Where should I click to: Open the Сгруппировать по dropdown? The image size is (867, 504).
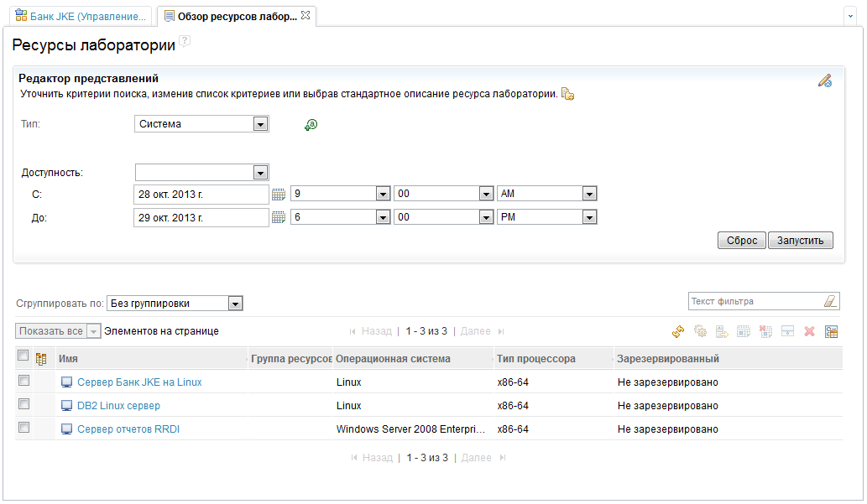coord(235,304)
